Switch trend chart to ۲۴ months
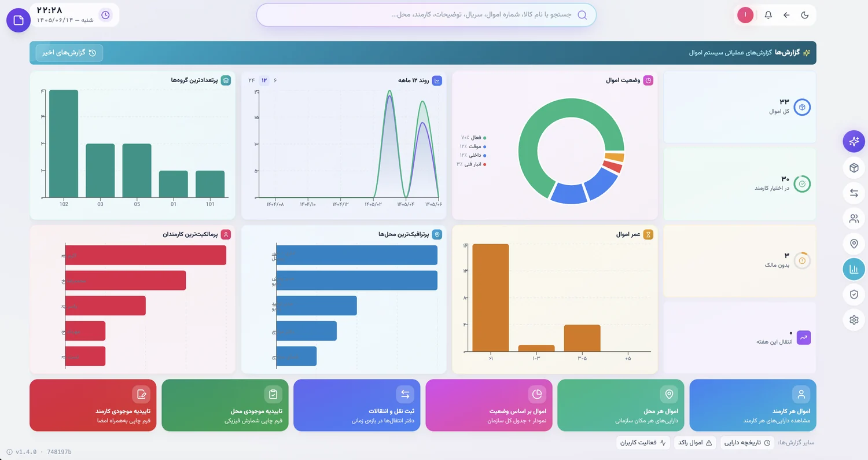The width and height of the screenshot is (868, 460). click(x=252, y=80)
